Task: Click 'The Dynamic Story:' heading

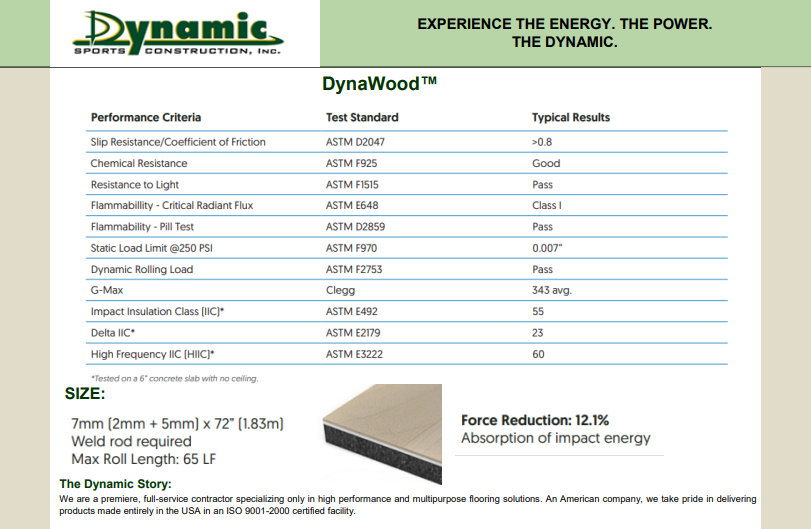Action: pos(115,484)
